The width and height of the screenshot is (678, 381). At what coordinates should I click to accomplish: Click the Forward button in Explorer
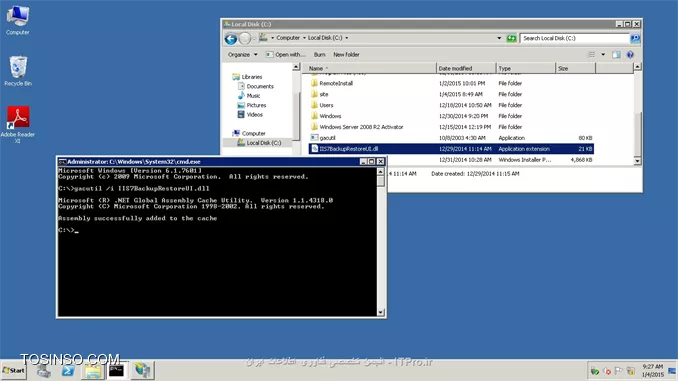point(245,38)
